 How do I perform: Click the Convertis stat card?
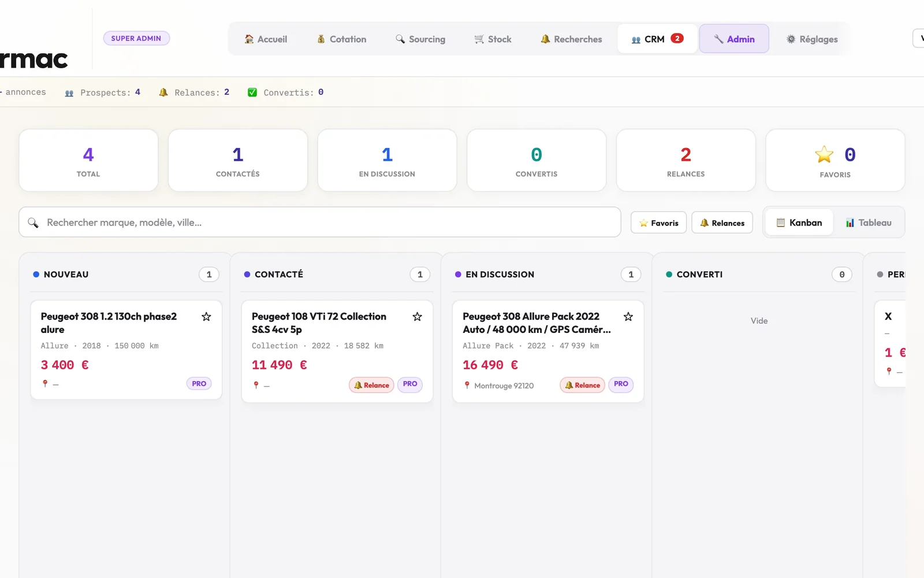(536, 160)
